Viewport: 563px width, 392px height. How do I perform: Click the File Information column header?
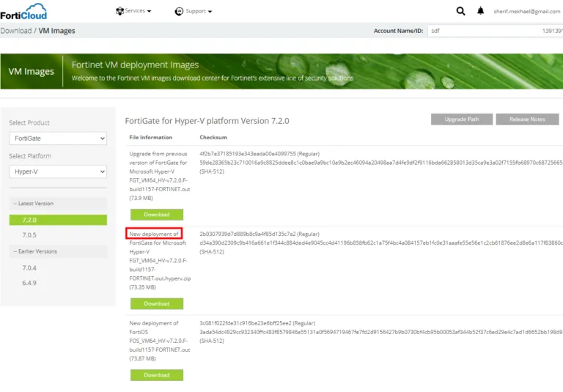coord(151,138)
